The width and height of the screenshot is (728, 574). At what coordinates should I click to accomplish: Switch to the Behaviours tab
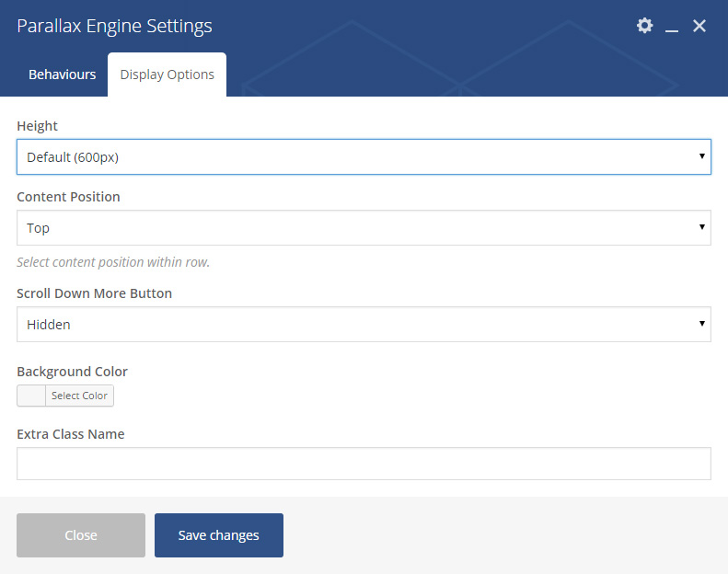pos(63,75)
